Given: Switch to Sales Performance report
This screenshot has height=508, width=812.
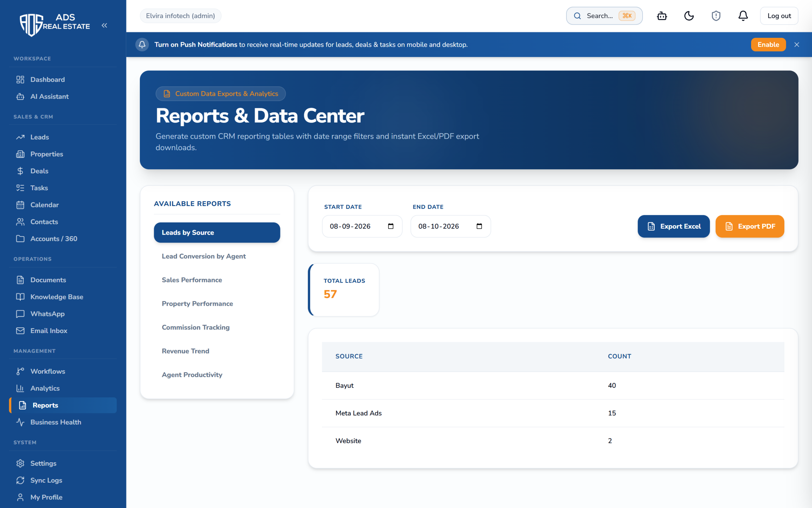Looking at the screenshot, I should coord(217,280).
